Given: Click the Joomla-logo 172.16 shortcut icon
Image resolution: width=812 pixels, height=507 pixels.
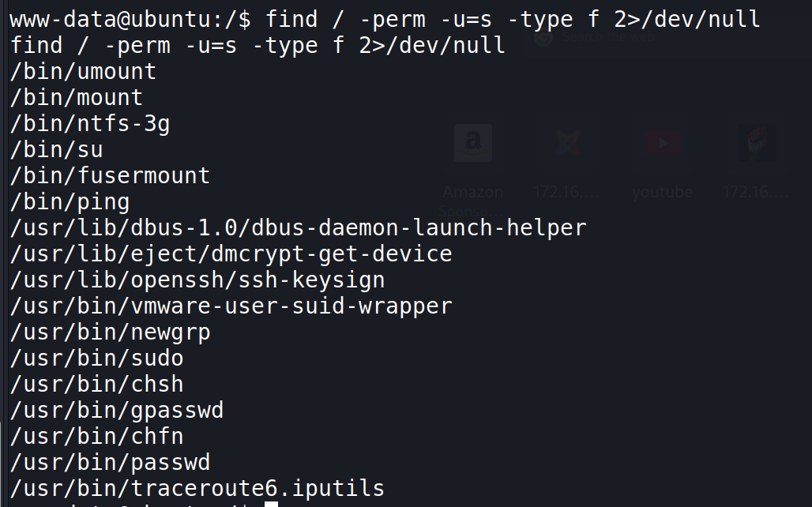Looking at the screenshot, I should [x=568, y=142].
